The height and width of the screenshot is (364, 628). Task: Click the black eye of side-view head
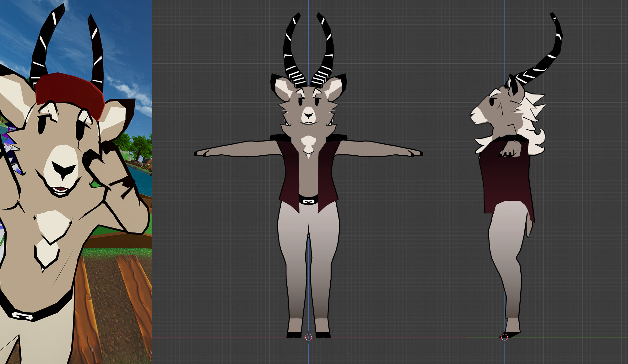tap(492, 102)
